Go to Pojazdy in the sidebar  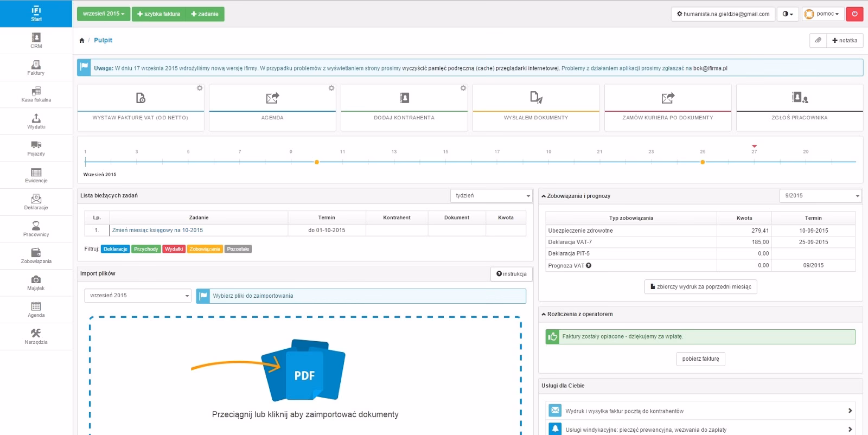pyautogui.click(x=36, y=148)
